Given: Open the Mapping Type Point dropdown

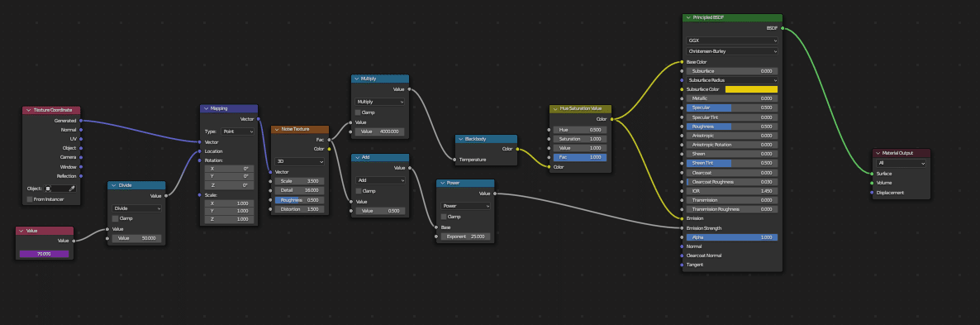Looking at the screenshot, I should 237,131.
